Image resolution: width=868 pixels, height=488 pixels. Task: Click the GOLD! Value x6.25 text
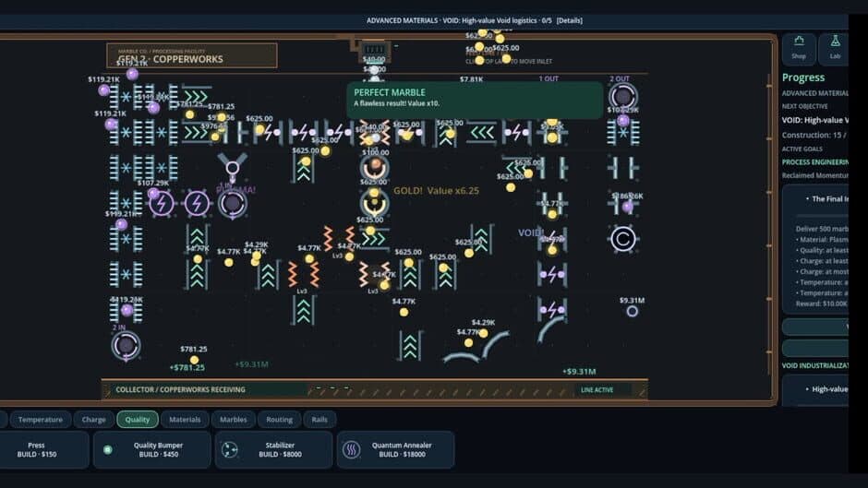point(436,191)
